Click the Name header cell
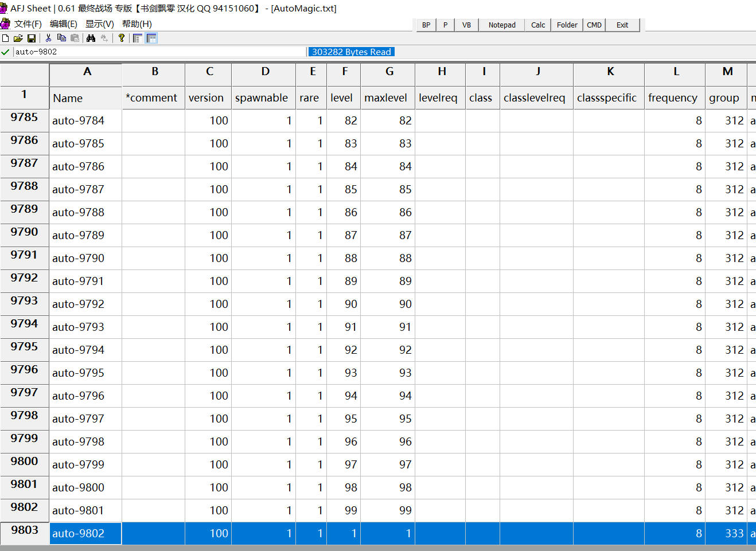This screenshot has width=756, height=551. (86, 98)
